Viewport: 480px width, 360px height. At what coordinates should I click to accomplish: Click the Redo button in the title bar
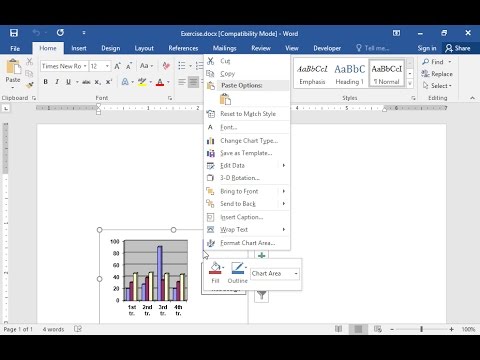60,33
